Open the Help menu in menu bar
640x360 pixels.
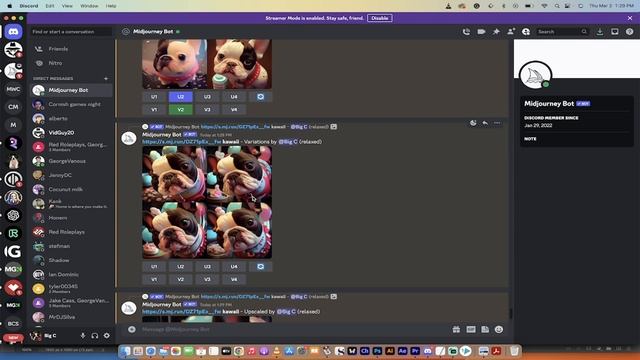(111, 6)
